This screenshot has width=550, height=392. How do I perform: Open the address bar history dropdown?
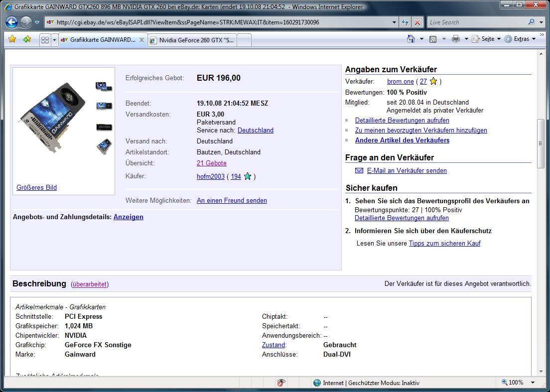tap(395, 22)
